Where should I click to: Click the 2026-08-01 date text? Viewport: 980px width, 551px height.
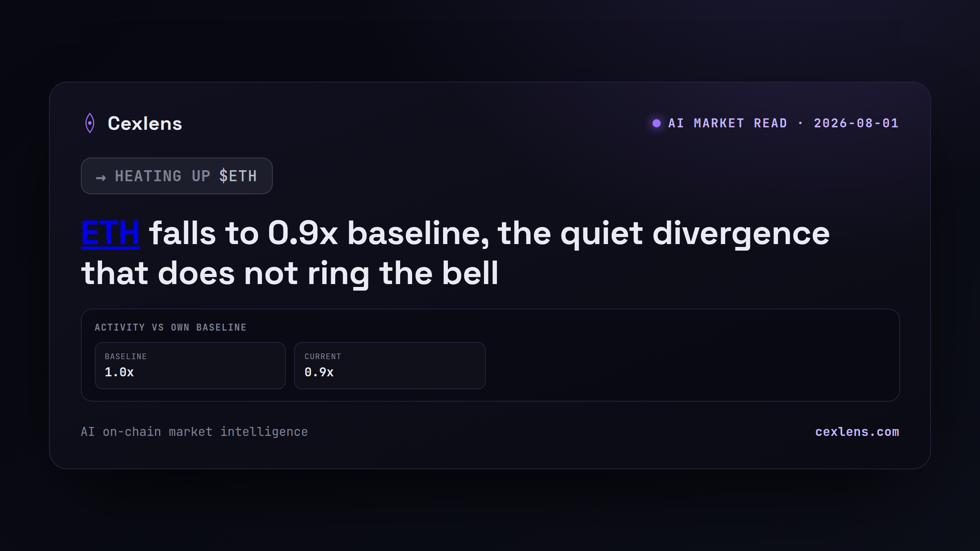tap(856, 123)
